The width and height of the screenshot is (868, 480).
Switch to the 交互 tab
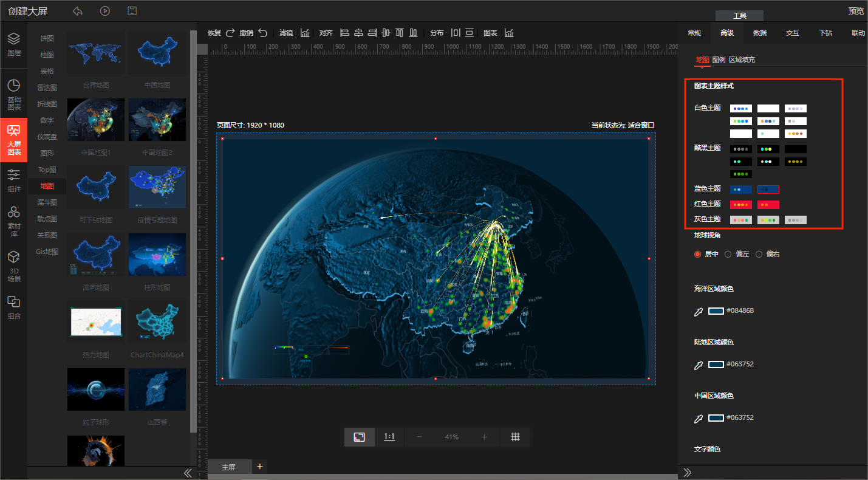(792, 33)
